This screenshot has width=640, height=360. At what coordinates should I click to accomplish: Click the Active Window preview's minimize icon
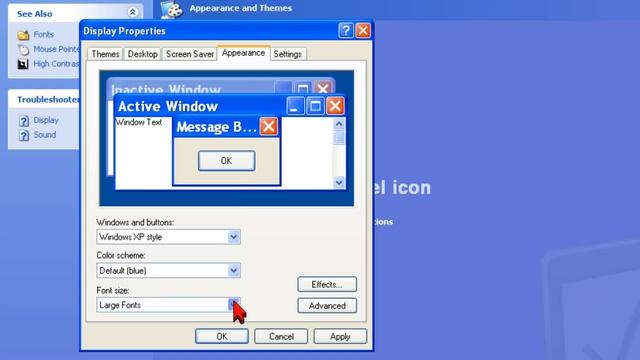[x=295, y=106]
